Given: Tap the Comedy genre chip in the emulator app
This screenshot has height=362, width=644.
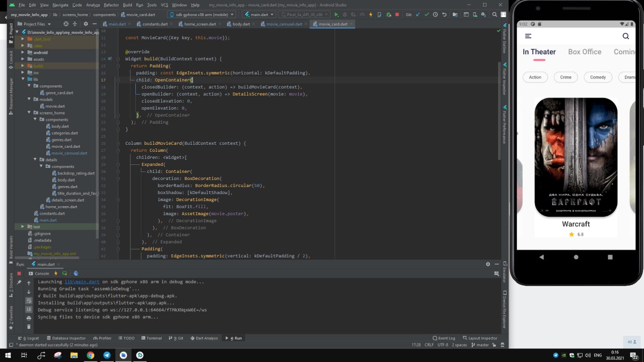Looking at the screenshot, I should coord(598,77).
